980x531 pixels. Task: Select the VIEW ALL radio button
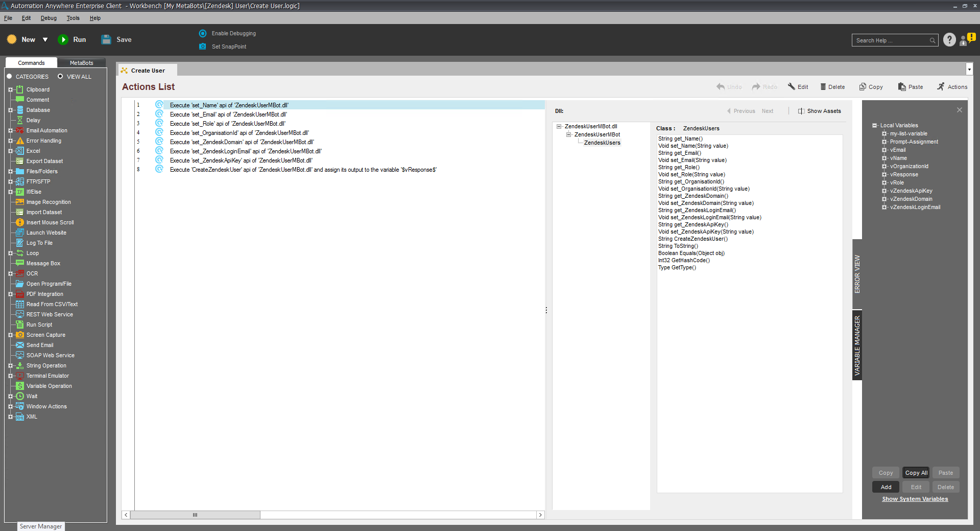click(60, 77)
